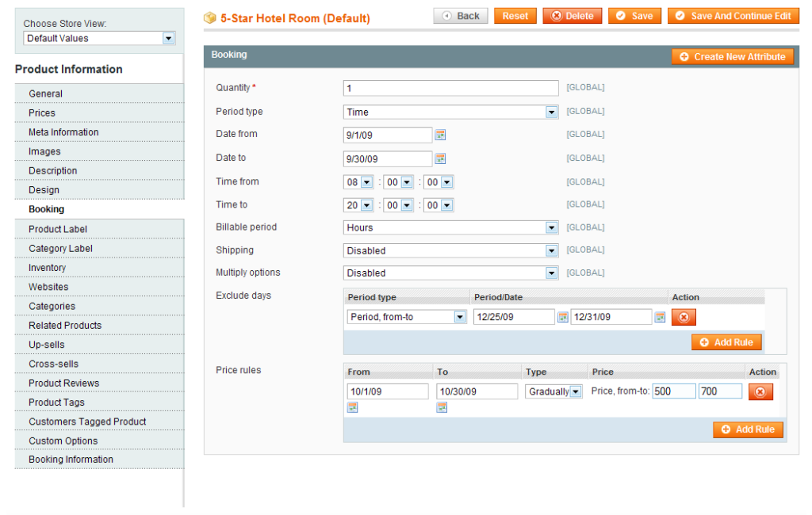This screenshot has height=515, width=812.
Task: Open the Choose Store View dropdown
Action: click(99, 38)
